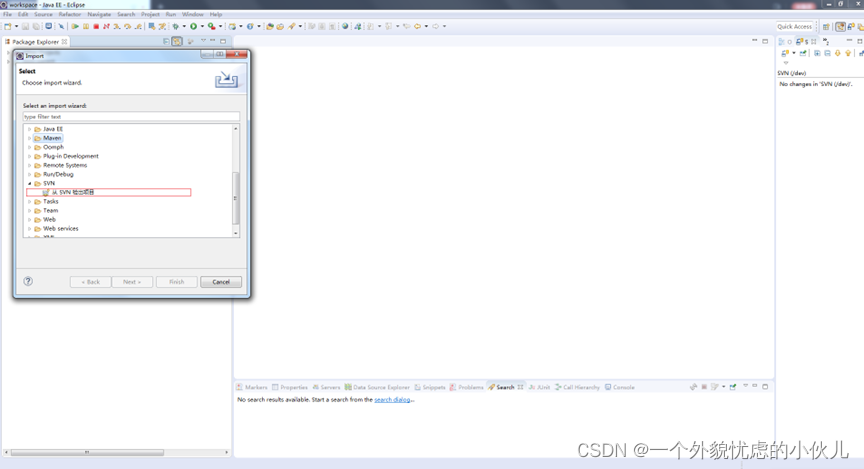This screenshot has height=469, width=864.
Task: Switch to the Markers tab
Action: (x=252, y=387)
